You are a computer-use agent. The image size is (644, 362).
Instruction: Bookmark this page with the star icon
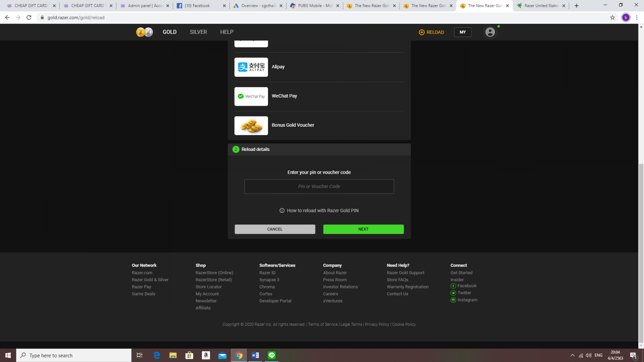[x=612, y=17]
